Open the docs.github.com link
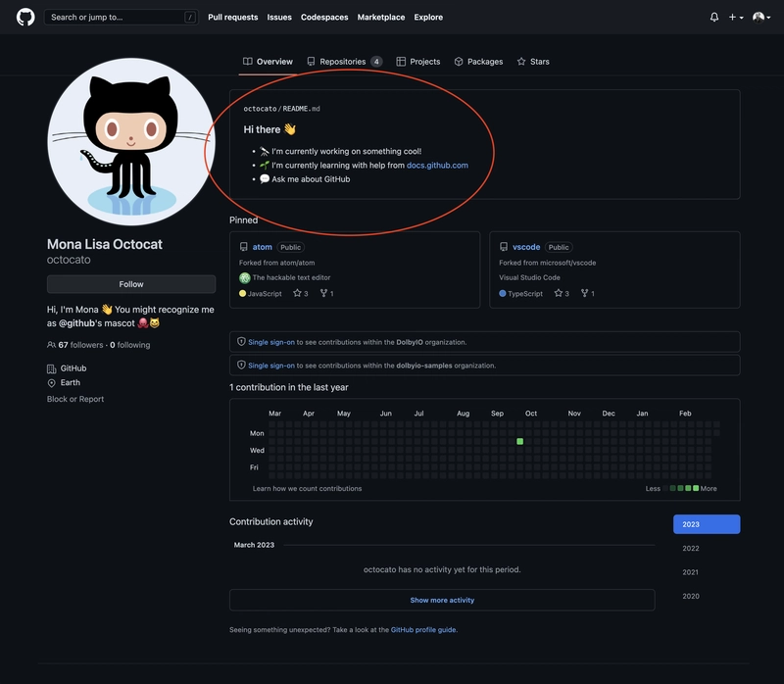 click(x=437, y=165)
